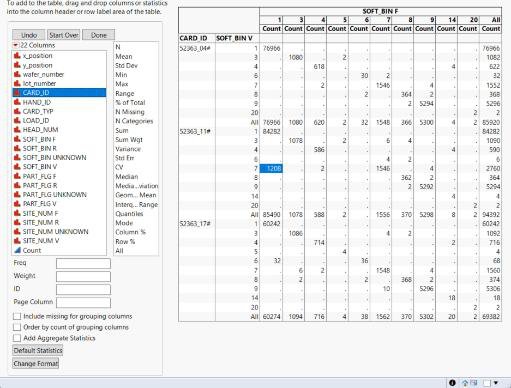The width and height of the screenshot is (511, 388).
Task: Open the red triangle menu for 22 Columns
Action: pos(15,45)
